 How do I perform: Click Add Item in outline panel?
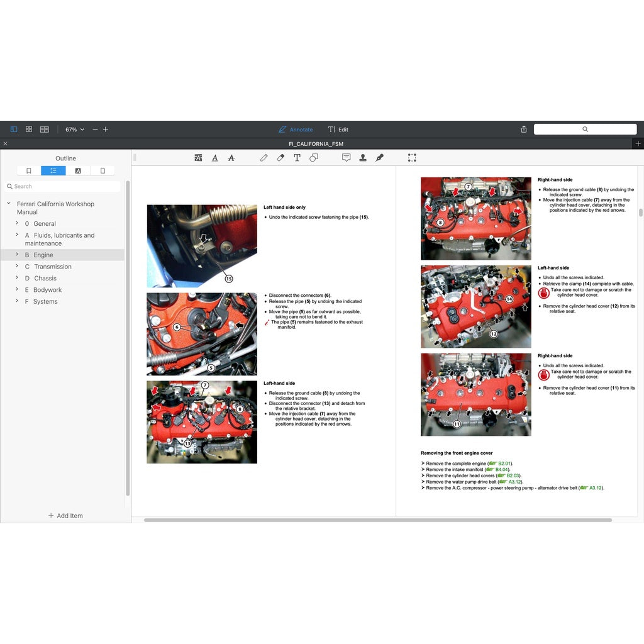[x=65, y=516]
